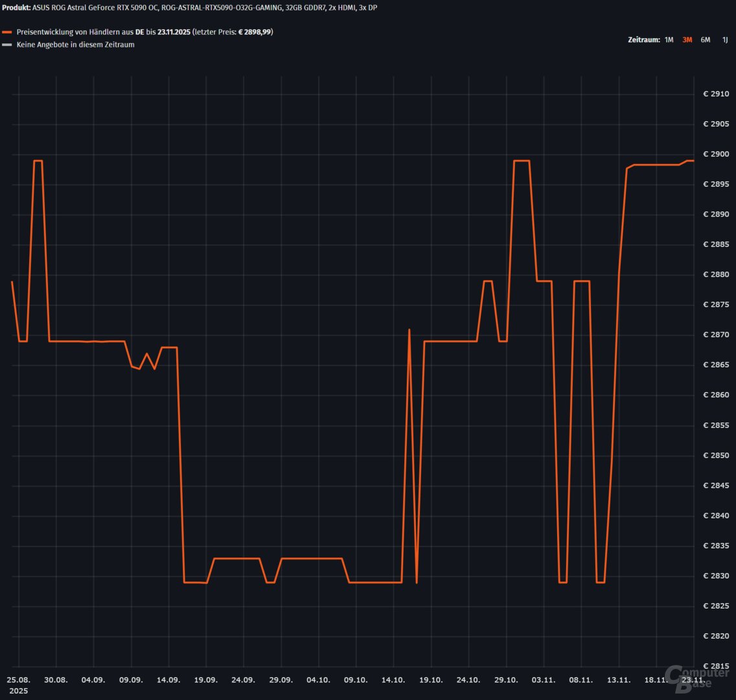Click the € 2830 y-axis label
Screen dimensions: 736x700
pyautogui.click(x=716, y=576)
